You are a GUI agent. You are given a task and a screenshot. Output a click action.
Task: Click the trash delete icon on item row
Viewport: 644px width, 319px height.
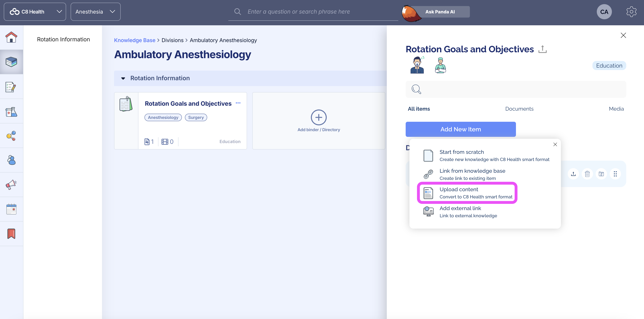click(587, 174)
